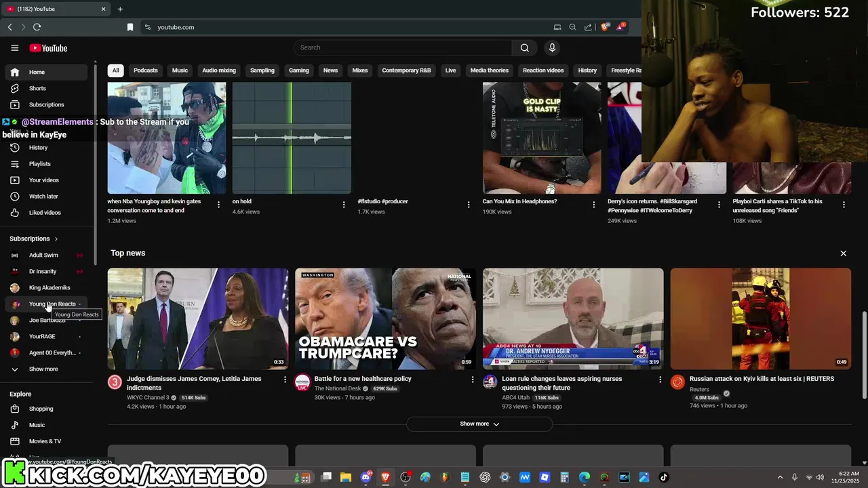Open Young Don Reacts channel subscription
This screenshot has width=868, height=488.
tap(46, 304)
